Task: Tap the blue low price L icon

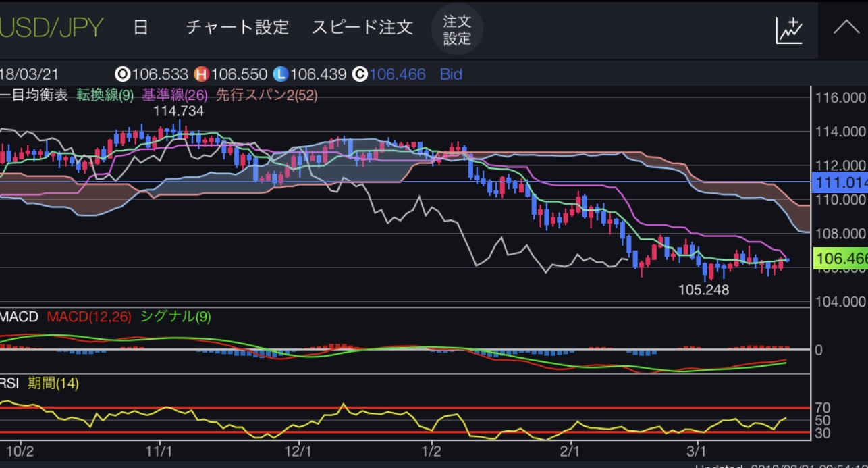Action: coord(281,74)
